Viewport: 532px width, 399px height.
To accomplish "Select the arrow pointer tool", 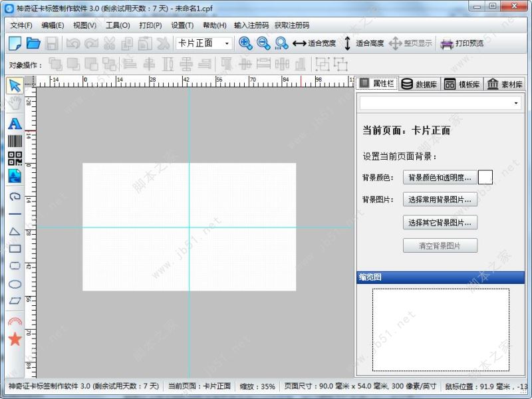I will (15, 85).
